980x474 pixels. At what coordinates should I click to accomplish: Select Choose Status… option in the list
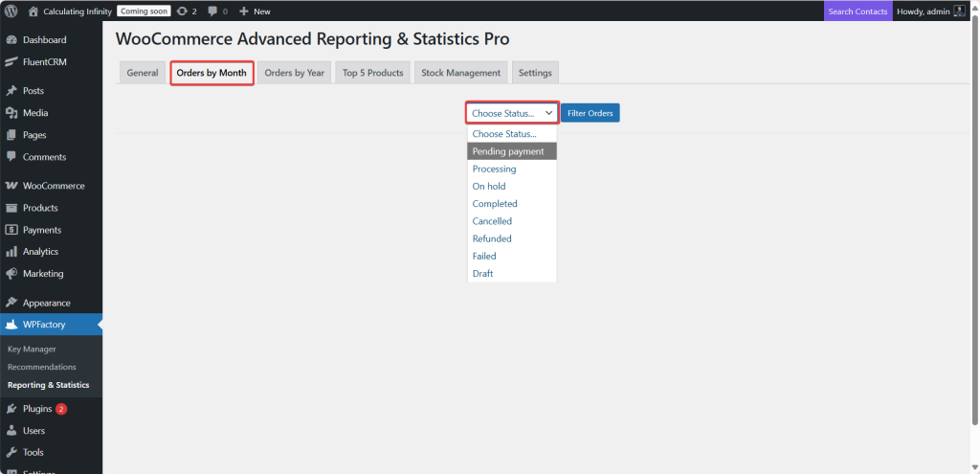click(x=512, y=134)
